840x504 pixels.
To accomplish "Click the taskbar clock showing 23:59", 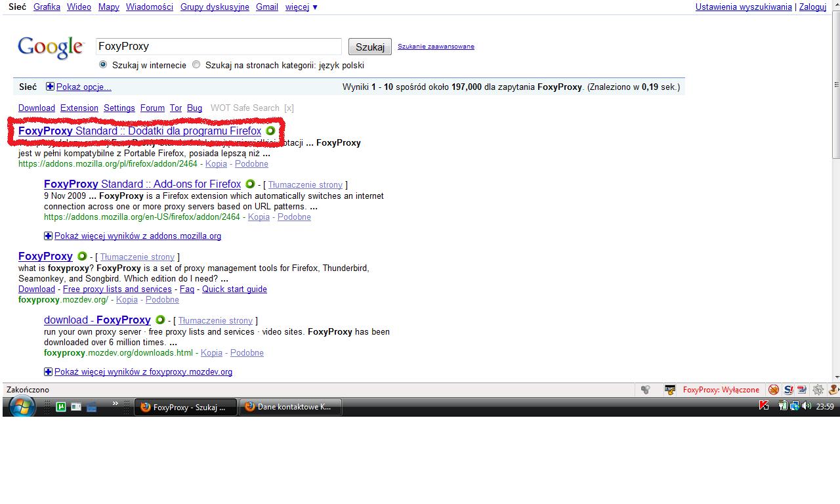I will tap(825, 407).
